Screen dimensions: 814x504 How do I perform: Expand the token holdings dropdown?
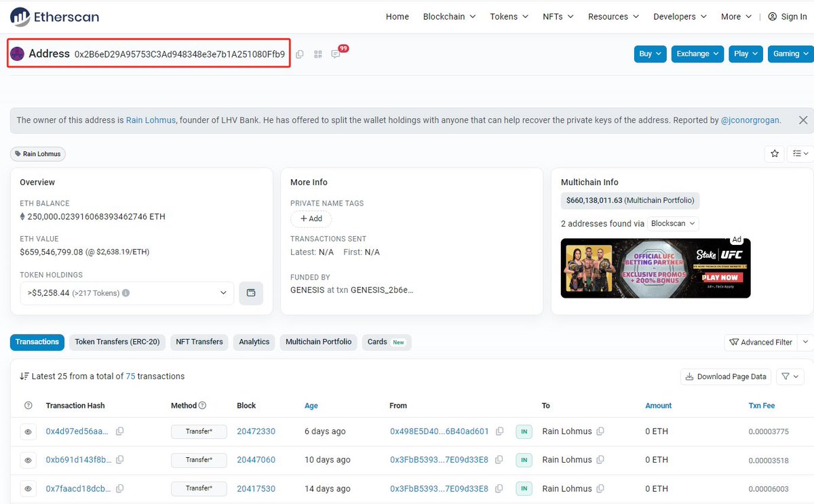(127, 293)
